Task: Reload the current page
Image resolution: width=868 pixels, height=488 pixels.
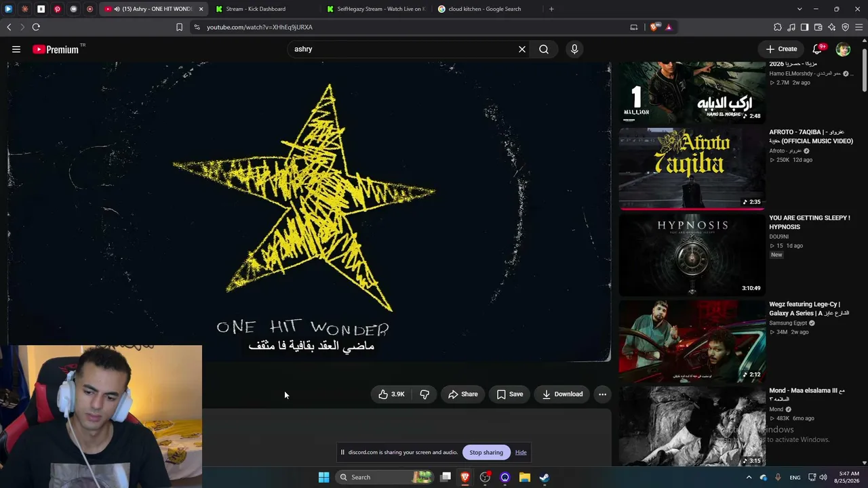Action: (36, 27)
